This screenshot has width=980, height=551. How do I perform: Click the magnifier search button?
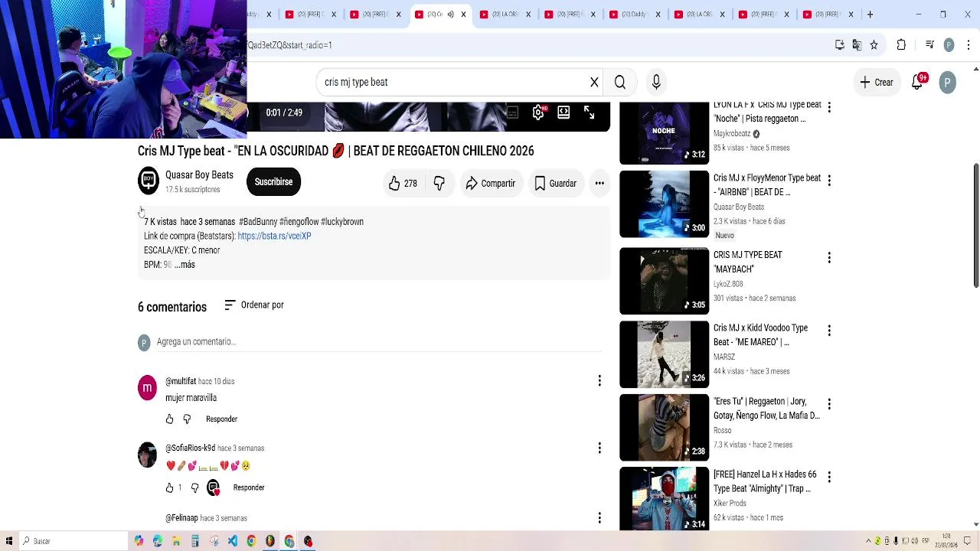click(x=620, y=82)
